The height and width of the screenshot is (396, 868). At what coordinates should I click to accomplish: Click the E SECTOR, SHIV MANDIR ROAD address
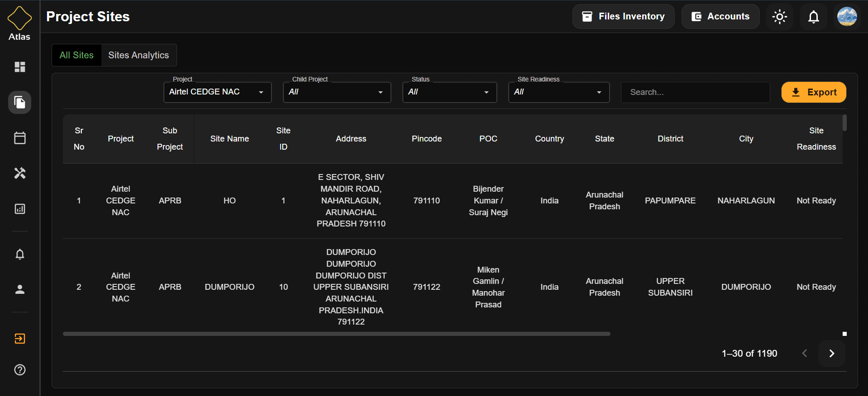click(x=351, y=201)
